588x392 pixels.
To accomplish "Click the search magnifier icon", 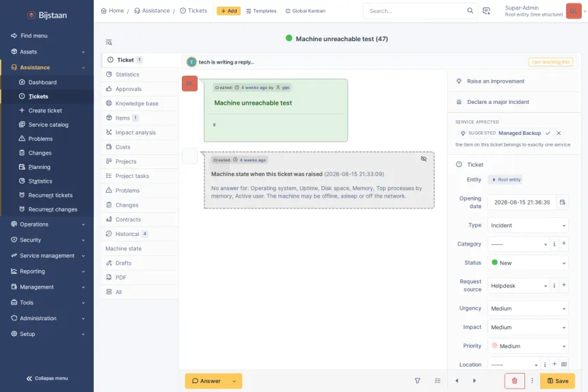I will (470, 10).
